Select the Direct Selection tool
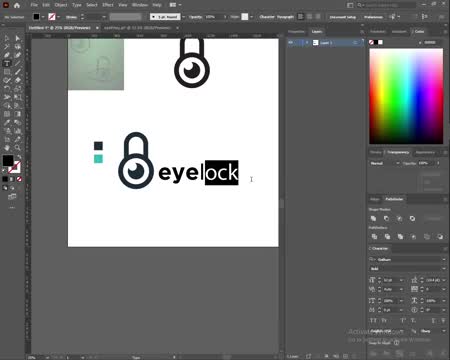This screenshot has height=360, width=450. pyautogui.click(x=18, y=38)
